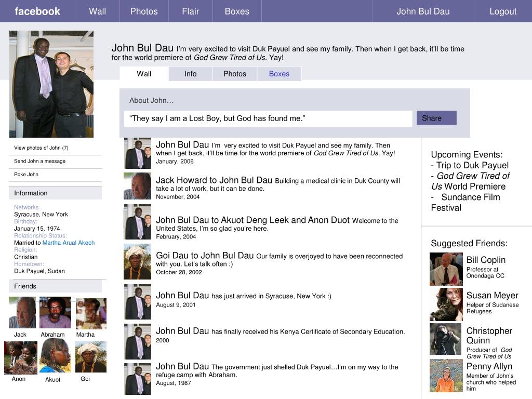The image size is (532, 399).
Task: Click the Friends section header
Action: (x=55, y=286)
